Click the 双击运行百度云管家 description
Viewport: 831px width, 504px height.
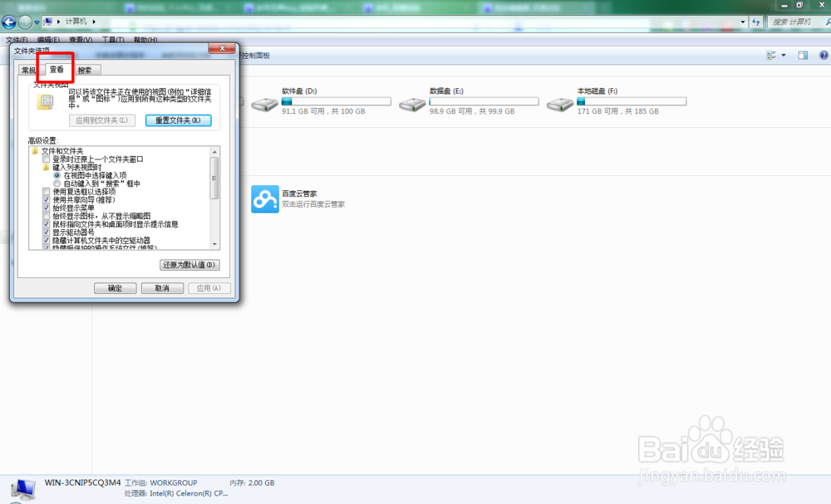coord(313,204)
